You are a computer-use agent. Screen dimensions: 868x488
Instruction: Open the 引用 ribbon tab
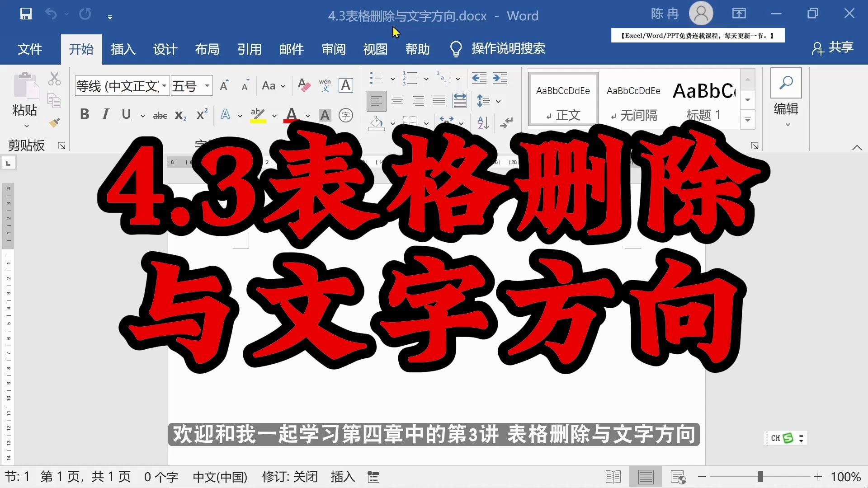[249, 49]
